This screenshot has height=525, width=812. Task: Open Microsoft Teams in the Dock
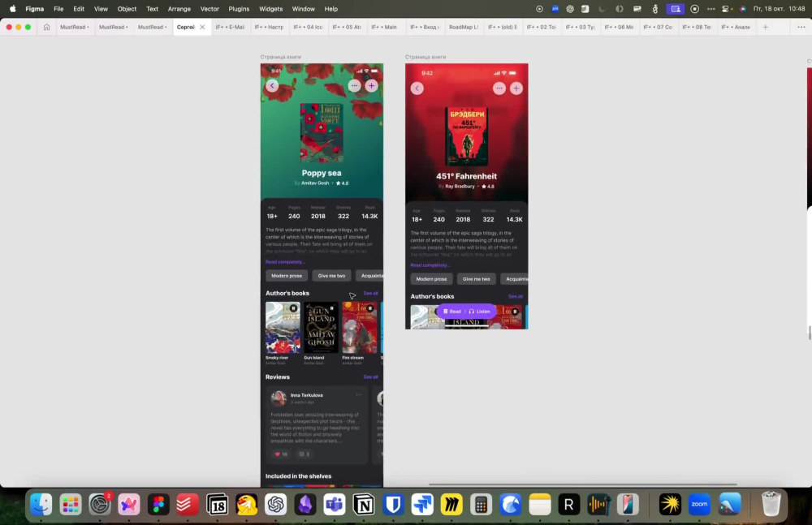335,504
